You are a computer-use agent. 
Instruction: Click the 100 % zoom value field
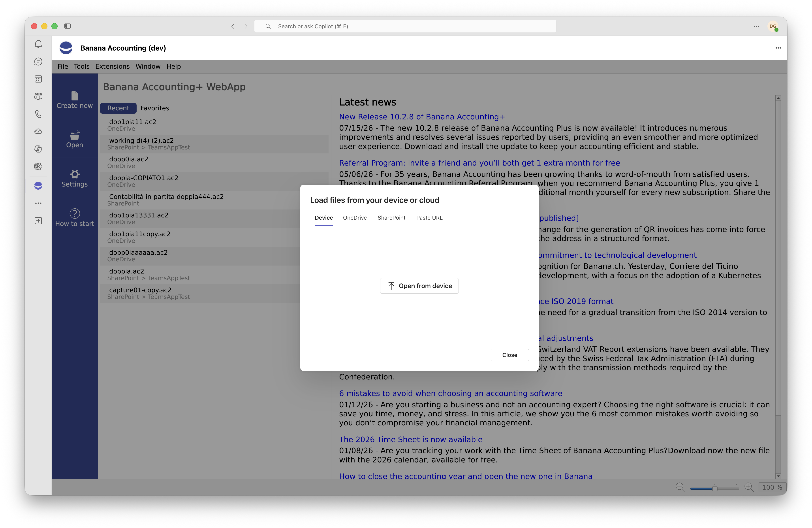click(772, 487)
